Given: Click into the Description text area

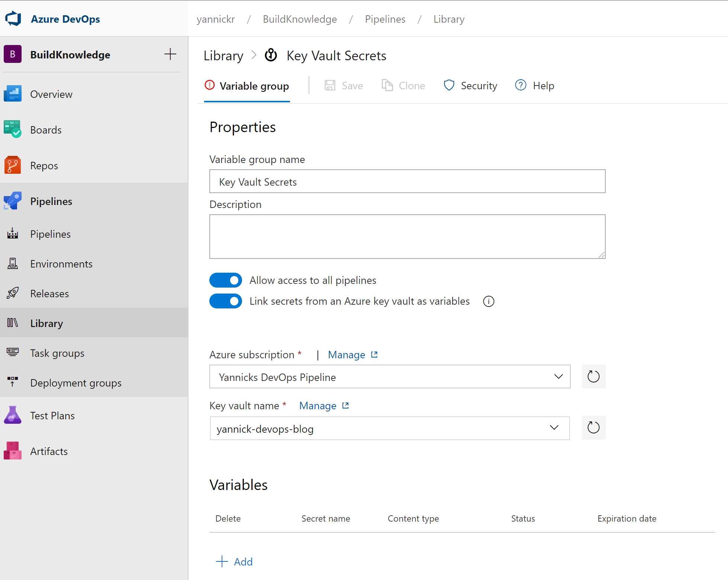Looking at the screenshot, I should 407,237.
